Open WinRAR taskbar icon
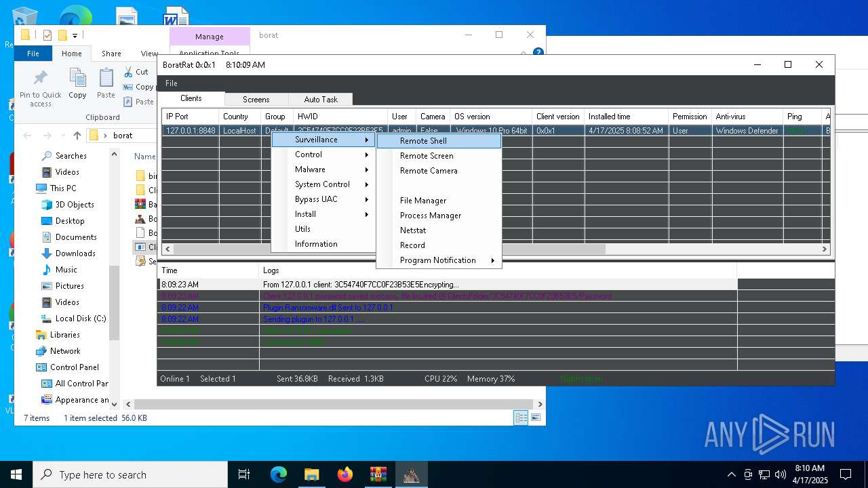 click(378, 474)
